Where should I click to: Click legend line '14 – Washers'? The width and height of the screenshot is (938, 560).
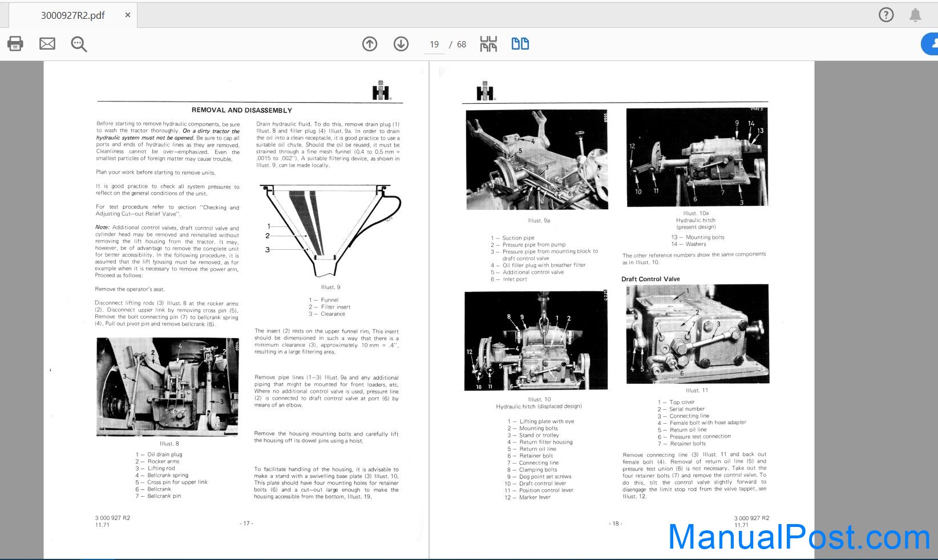[x=689, y=244]
